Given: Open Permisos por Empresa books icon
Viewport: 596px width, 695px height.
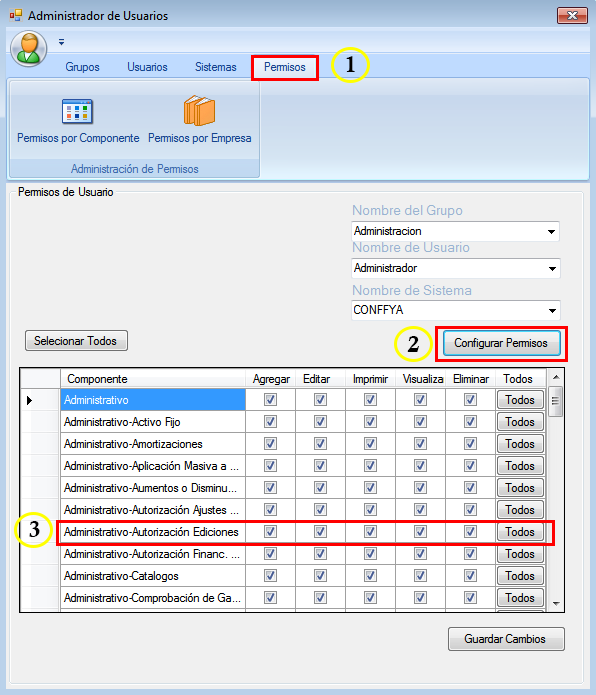Looking at the screenshot, I should [x=199, y=111].
